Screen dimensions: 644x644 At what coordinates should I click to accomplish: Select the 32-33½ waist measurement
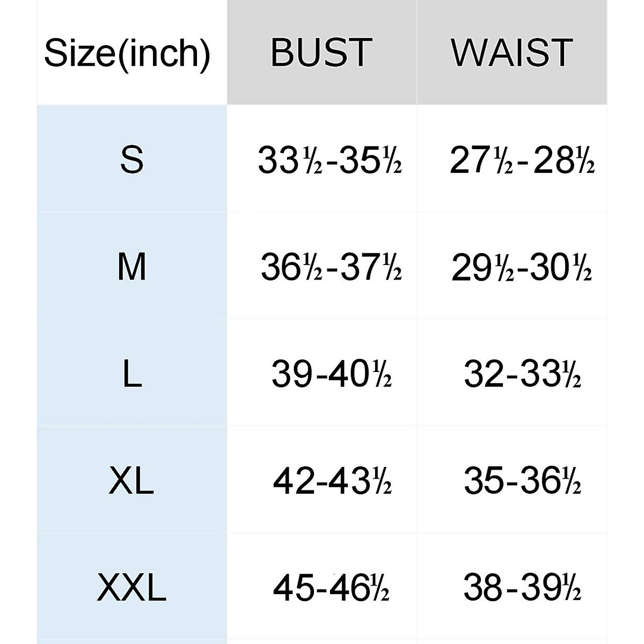click(x=522, y=374)
